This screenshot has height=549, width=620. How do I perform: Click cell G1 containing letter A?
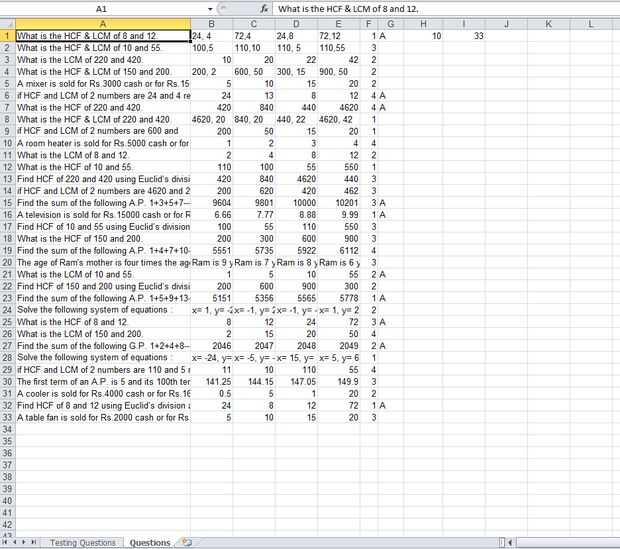click(391, 36)
